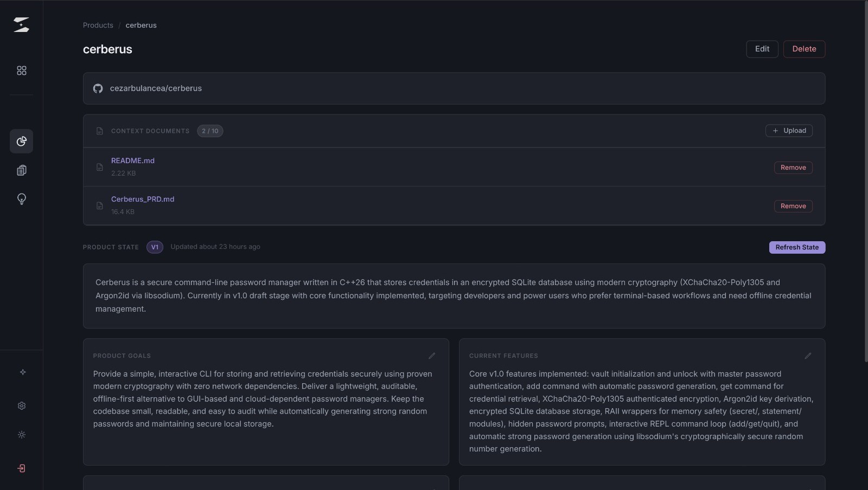868x490 pixels.
Task: Sign out using the red logout icon
Action: pyautogui.click(x=22, y=468)
